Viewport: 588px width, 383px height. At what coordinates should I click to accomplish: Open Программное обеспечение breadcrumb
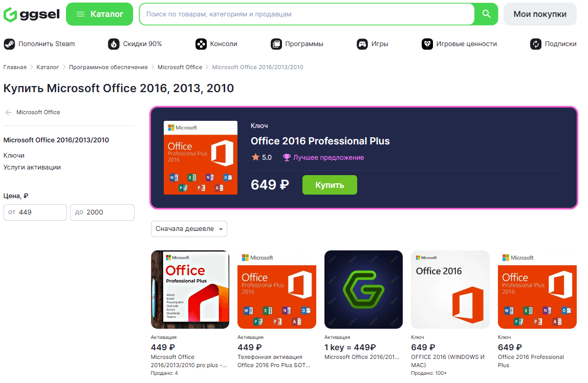[108, 67]
